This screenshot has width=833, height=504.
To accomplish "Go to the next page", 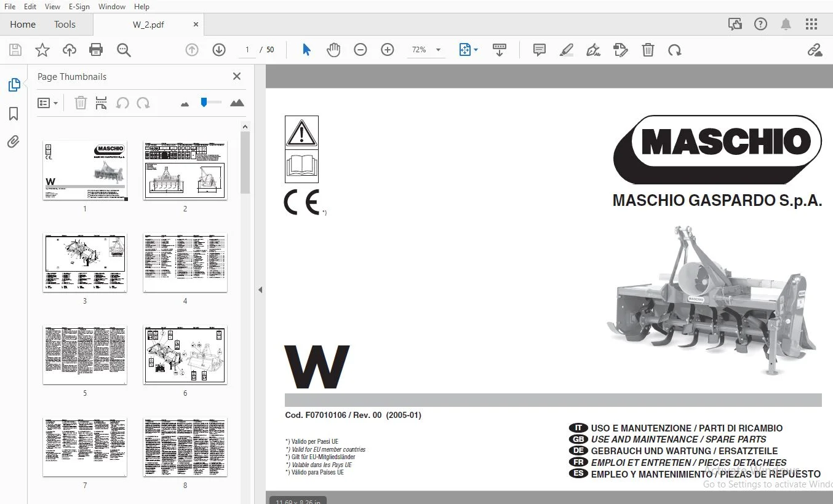I will point(219,50).
